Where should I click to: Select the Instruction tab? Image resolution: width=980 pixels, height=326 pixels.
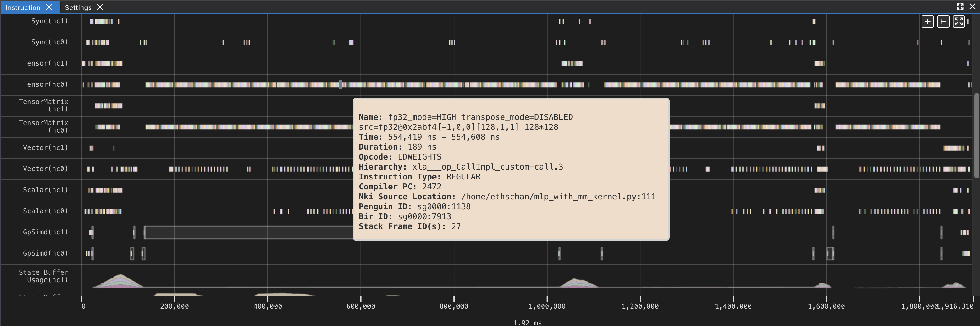click(23, 7)
